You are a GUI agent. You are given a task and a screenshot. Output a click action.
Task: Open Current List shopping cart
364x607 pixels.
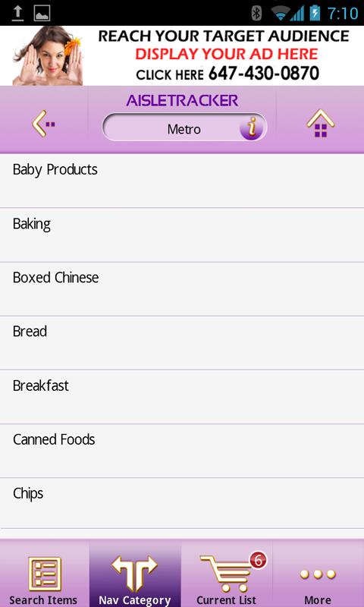227,574
